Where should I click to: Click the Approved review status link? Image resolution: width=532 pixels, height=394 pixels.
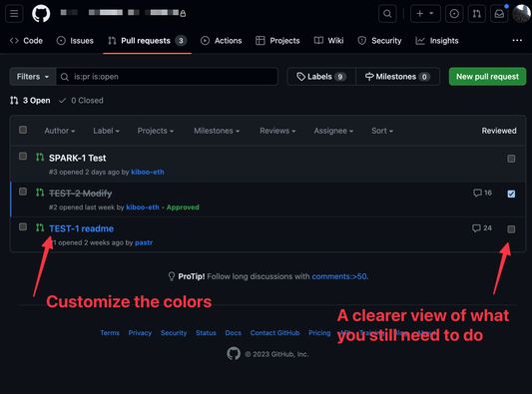point(183,207)
